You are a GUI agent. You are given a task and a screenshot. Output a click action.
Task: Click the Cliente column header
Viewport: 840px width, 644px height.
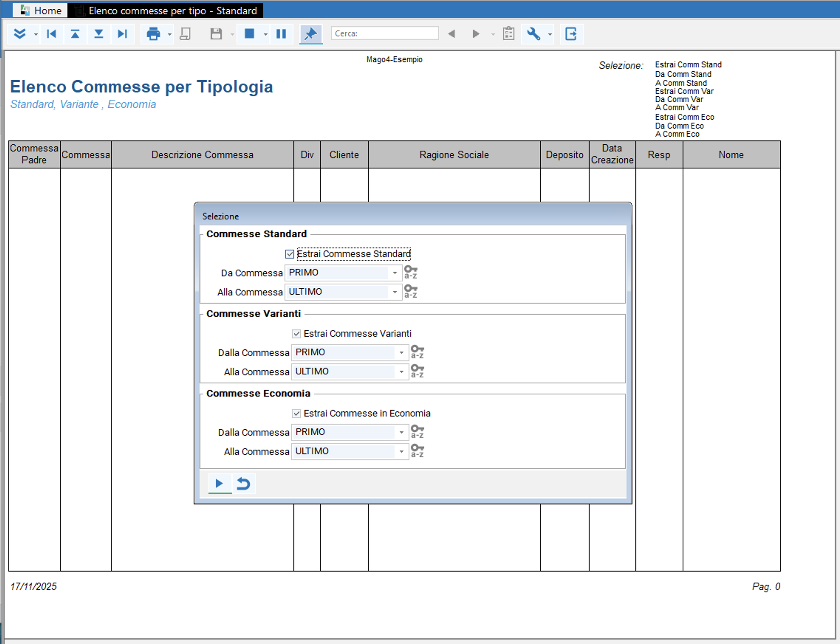pyautogui.click(x=344, y=154)
